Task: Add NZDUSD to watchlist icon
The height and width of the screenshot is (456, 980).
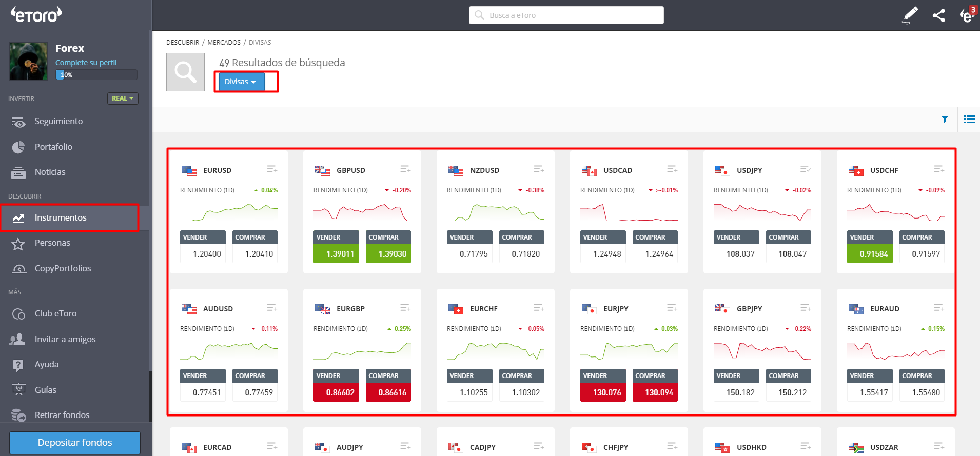Action: coord(539,169)
